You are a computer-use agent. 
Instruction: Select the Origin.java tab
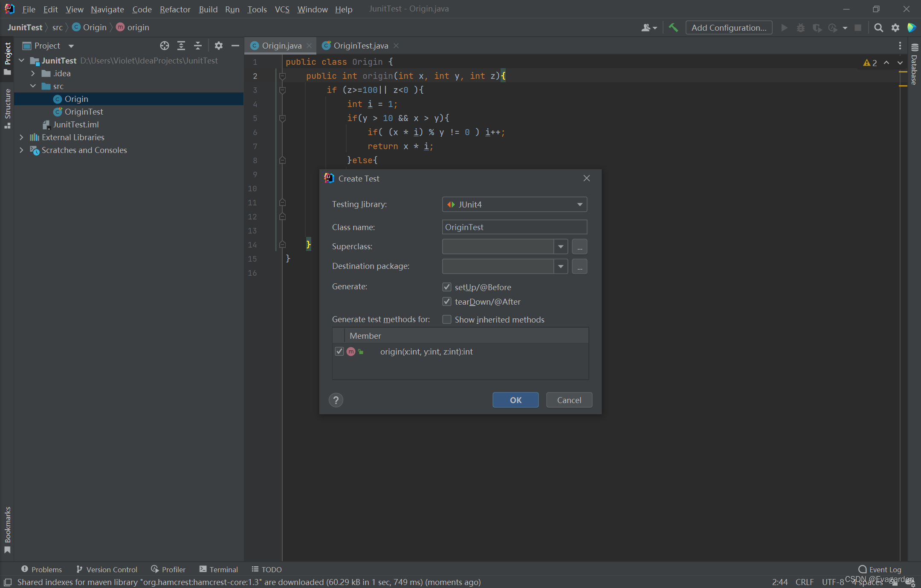pyautogui.click(x=277, y=45)
